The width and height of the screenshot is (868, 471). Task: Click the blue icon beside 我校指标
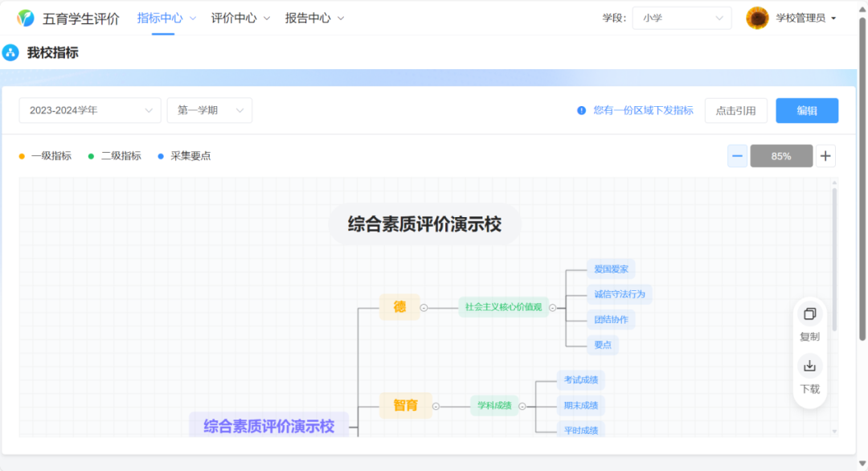point(10,51)
